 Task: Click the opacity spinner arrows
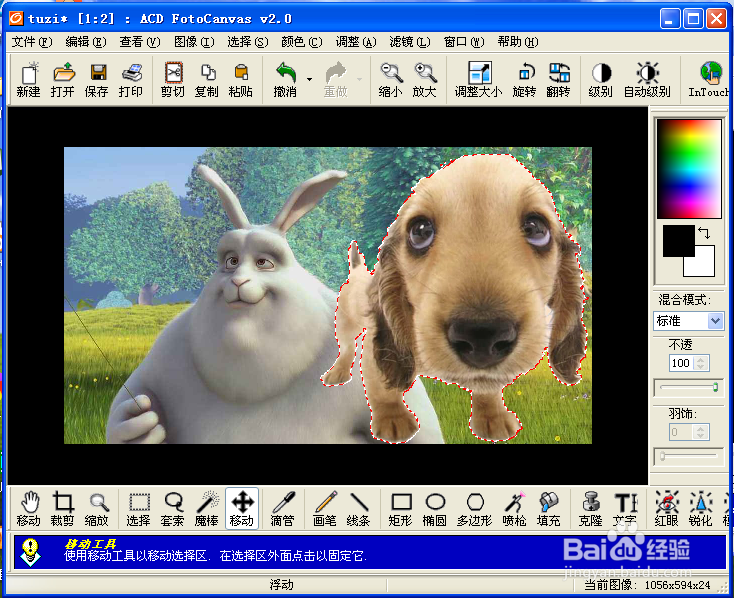tap(701, 363)
